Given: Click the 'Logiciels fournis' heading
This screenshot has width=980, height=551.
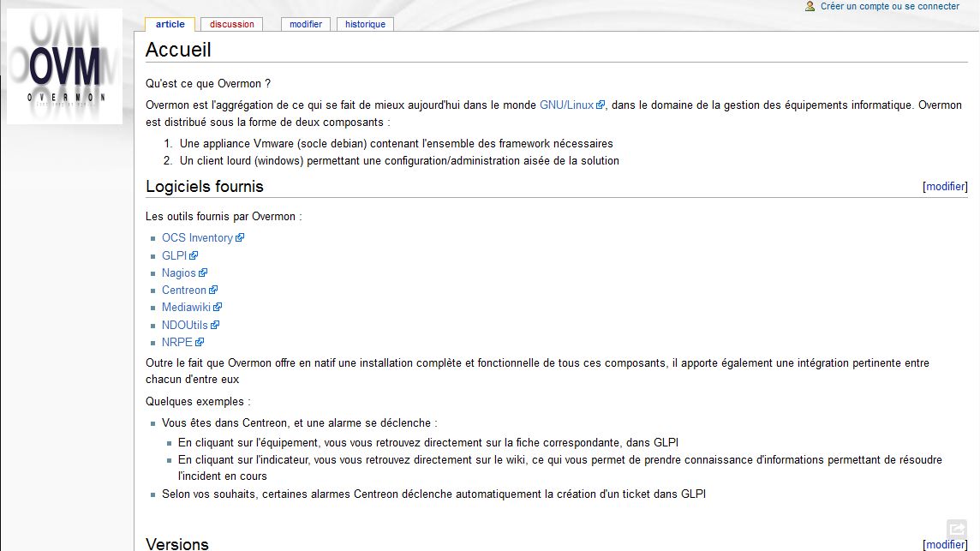Looking at the screenshot, I should (x=205, y=186).
